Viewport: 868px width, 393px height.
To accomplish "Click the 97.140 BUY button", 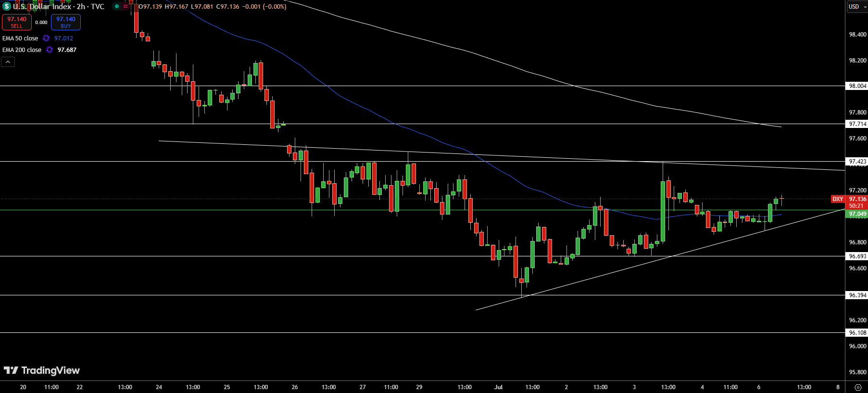I will 66,22.
